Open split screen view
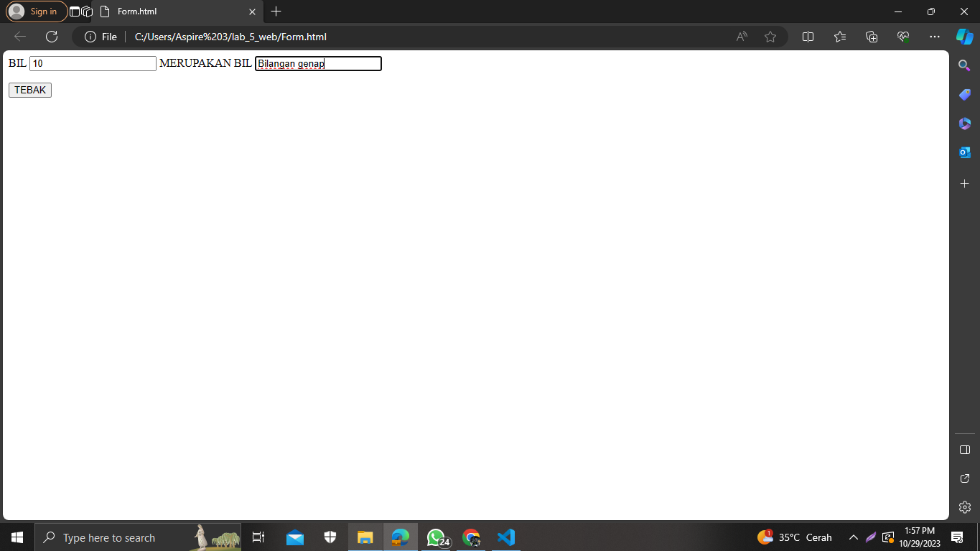The height and width of the screenshot is (551, 980). tap(808, 36)
